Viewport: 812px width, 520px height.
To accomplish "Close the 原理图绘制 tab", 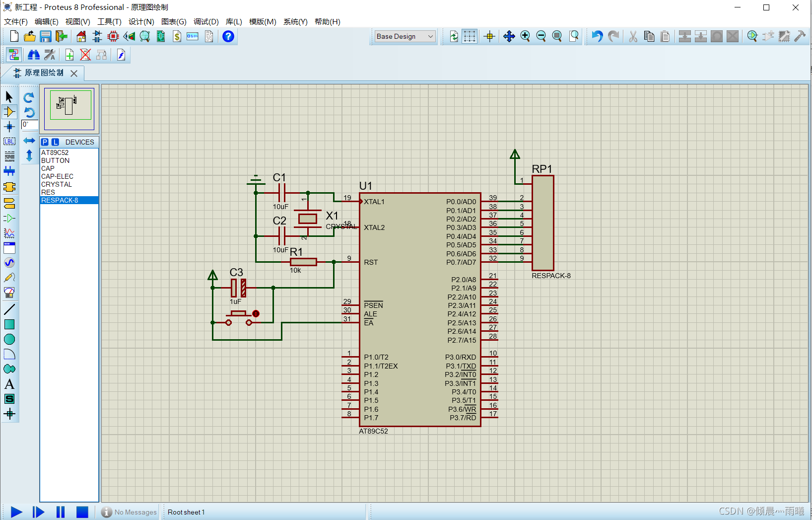I will pos(74,73).
